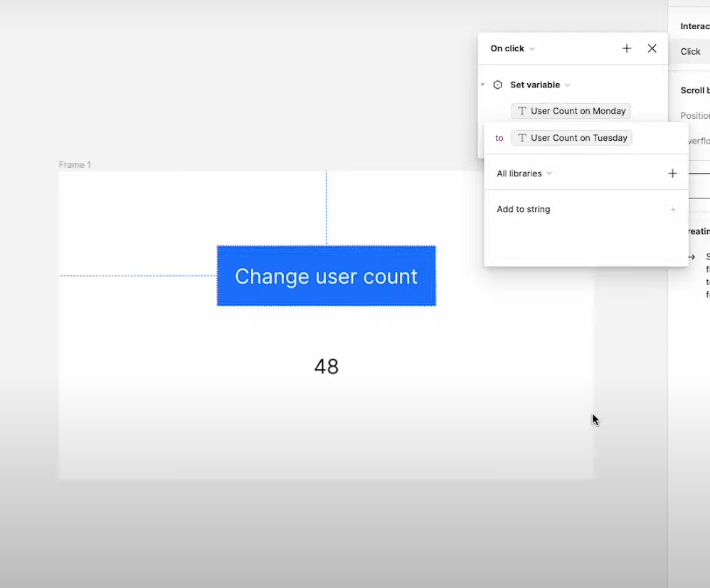The width and height of the screenshot is (710, 588).
Task: Click the 'to' label in the variable picker
Action: [x=499, y=138]
